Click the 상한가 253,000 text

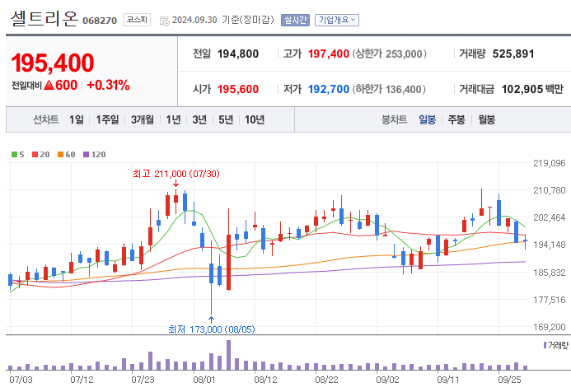click(x=389, y=54)
